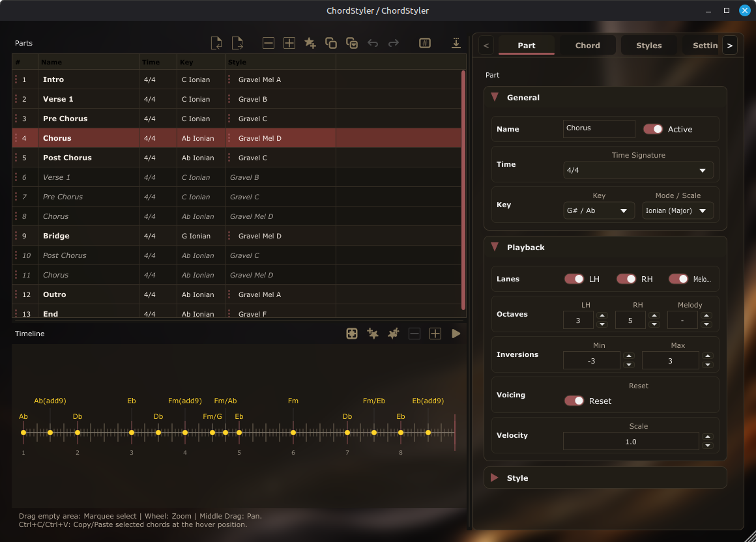Click the hash numbering icon in Parts toolbar

pyautogui.click(x=425, y=43)
